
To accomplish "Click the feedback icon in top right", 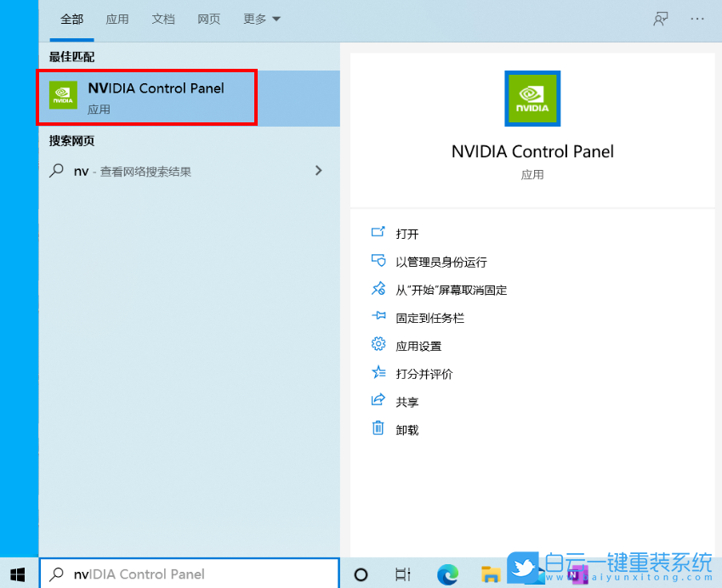I will [x=660, y=19].
